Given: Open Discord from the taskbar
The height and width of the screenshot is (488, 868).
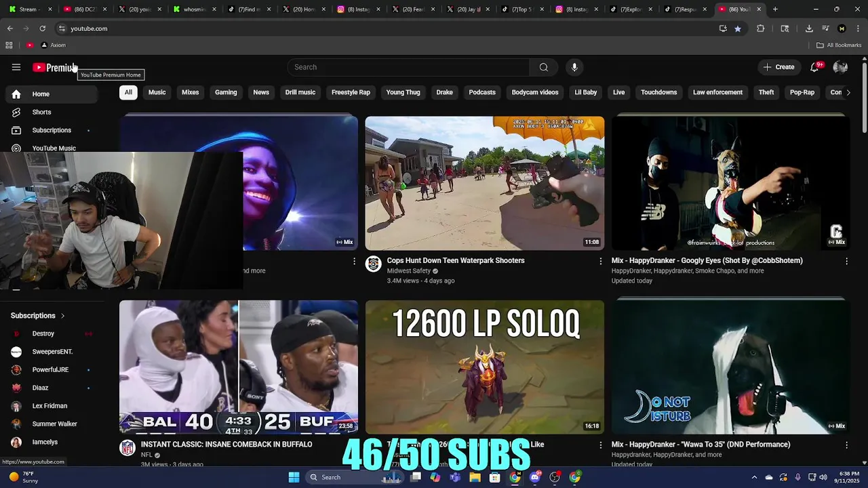Looking at the screenshot, I should [535, 477].
